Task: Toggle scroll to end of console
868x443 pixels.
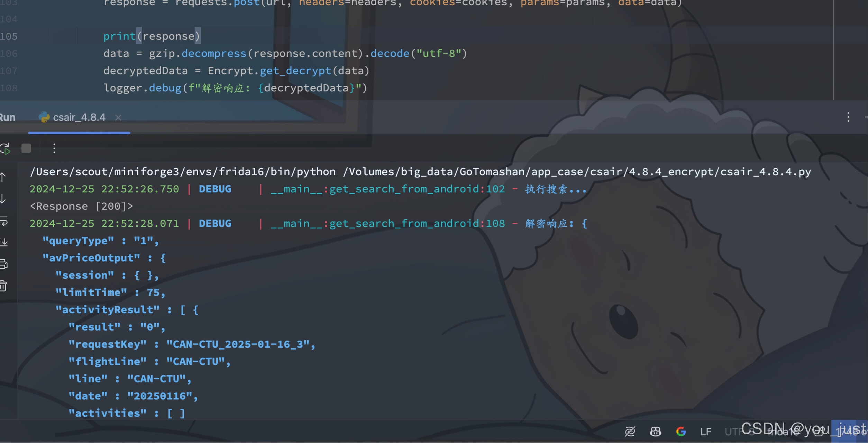Action: tap(3, 242)
